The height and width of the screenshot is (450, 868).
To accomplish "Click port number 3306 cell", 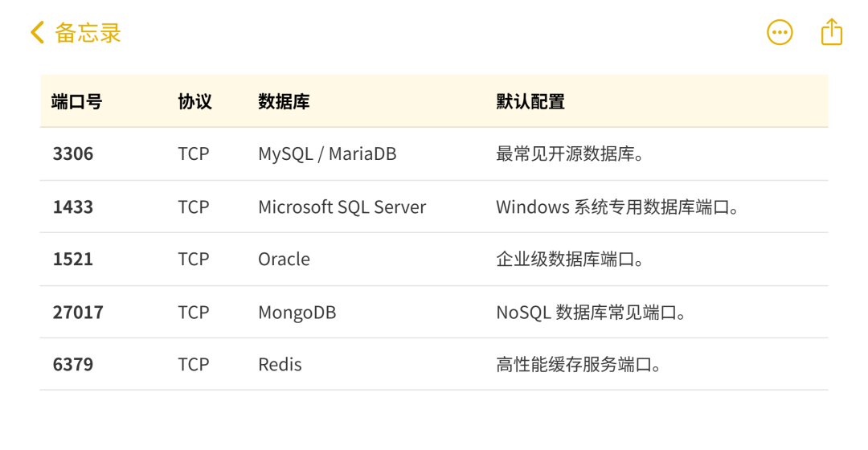I will [73, 153].
